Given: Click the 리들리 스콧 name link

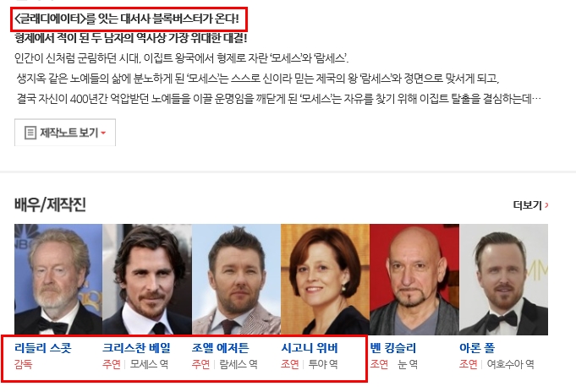Looking at the screenshot, I should coord(42,347).
